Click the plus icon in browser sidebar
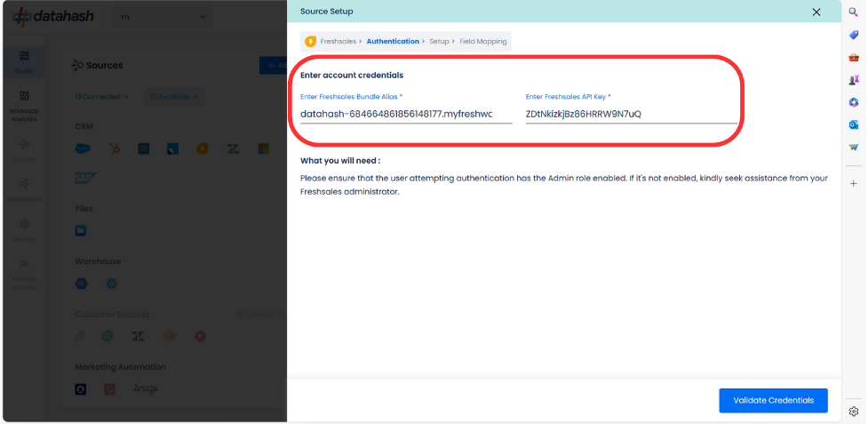 click(x=853, y=183)
